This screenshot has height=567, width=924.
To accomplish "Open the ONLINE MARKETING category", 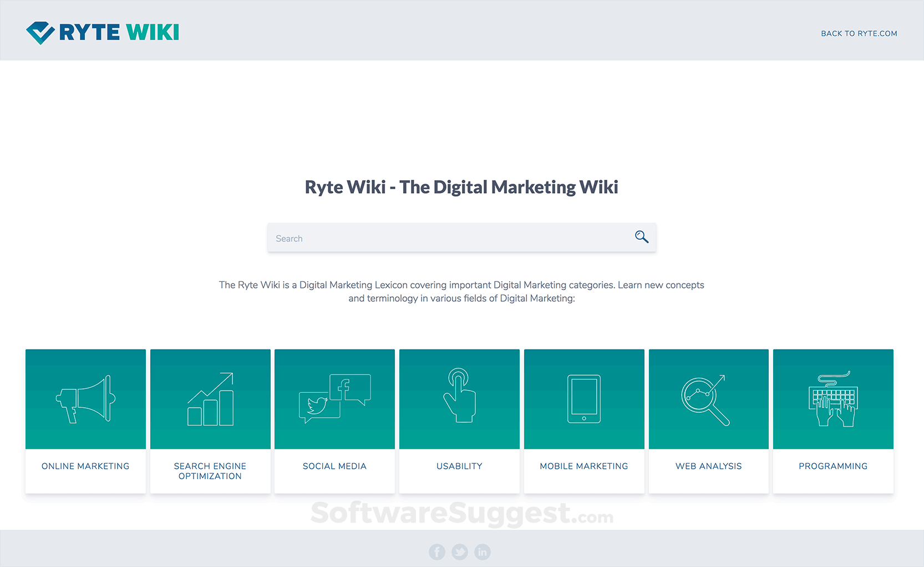I will pos(85,466).
